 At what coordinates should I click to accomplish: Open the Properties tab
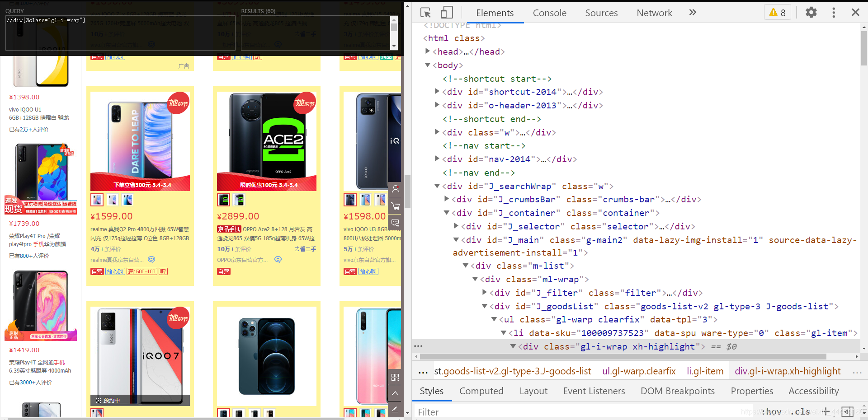tap(752, 391)
